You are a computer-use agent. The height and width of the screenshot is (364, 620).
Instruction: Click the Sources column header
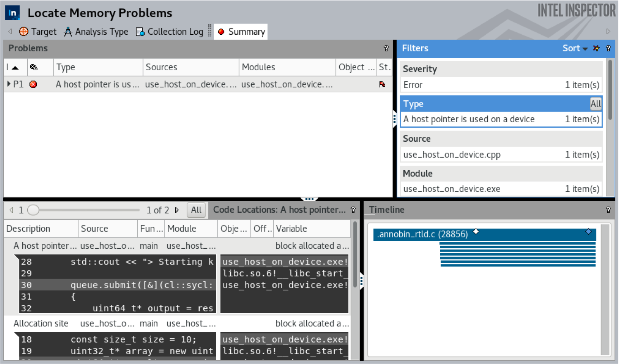point(191,67)
